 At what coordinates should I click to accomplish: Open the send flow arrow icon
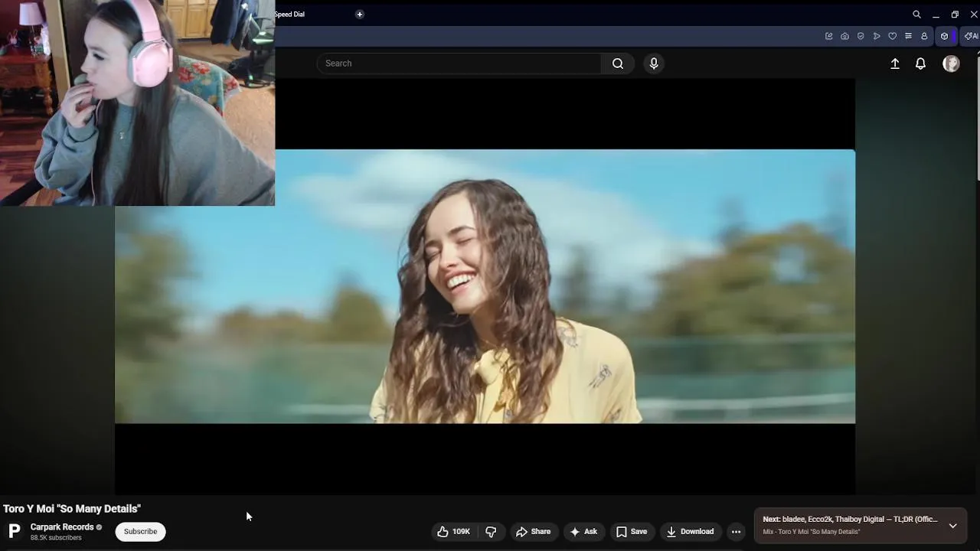pos(877,36)
